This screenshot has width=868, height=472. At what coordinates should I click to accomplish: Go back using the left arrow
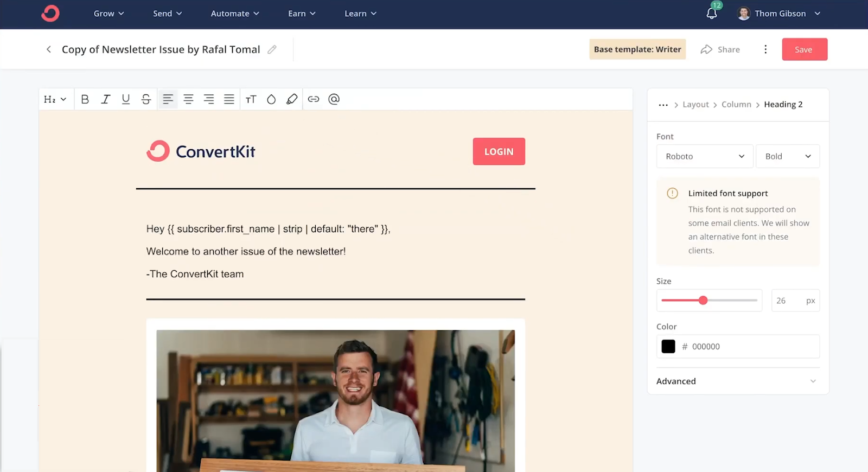point(49,49)
